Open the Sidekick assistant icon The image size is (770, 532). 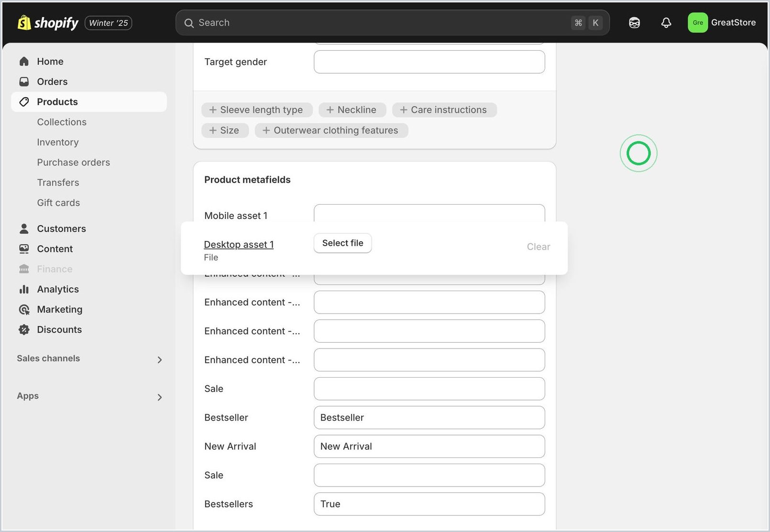634,22
